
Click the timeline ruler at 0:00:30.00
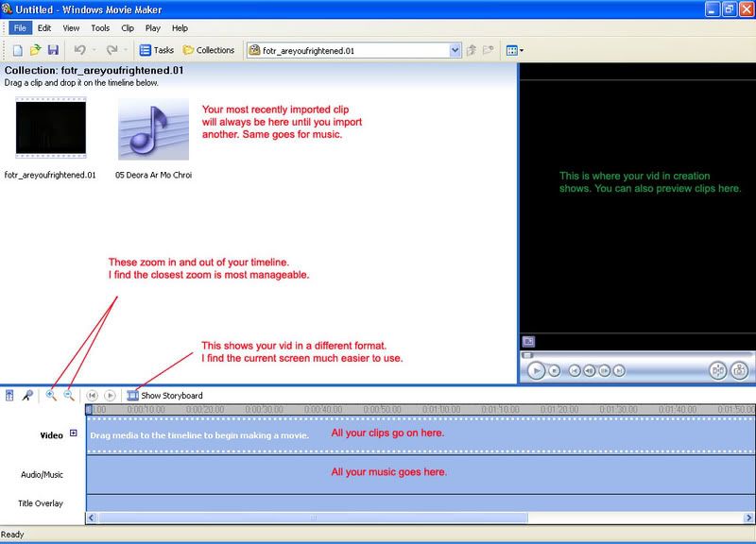click(x=264, y=410)
